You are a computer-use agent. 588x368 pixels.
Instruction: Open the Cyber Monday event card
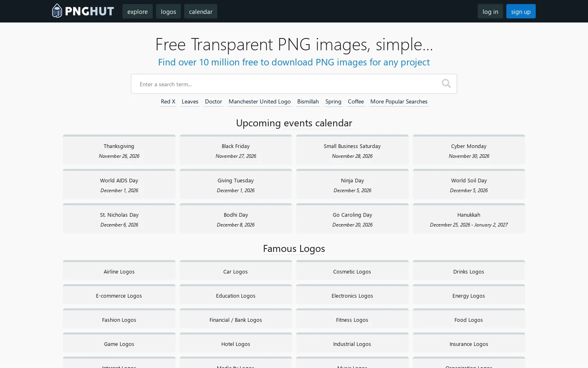point(469,150)
